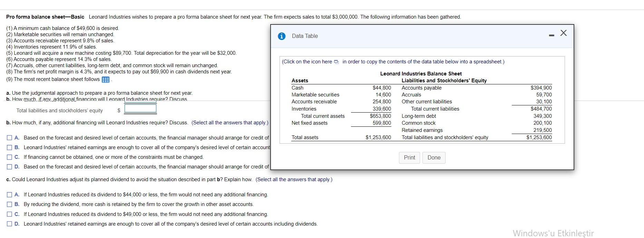Click the Accounts payable value $394,900
The height and width of the screenshot is (238, 644).
pos(541,88)
